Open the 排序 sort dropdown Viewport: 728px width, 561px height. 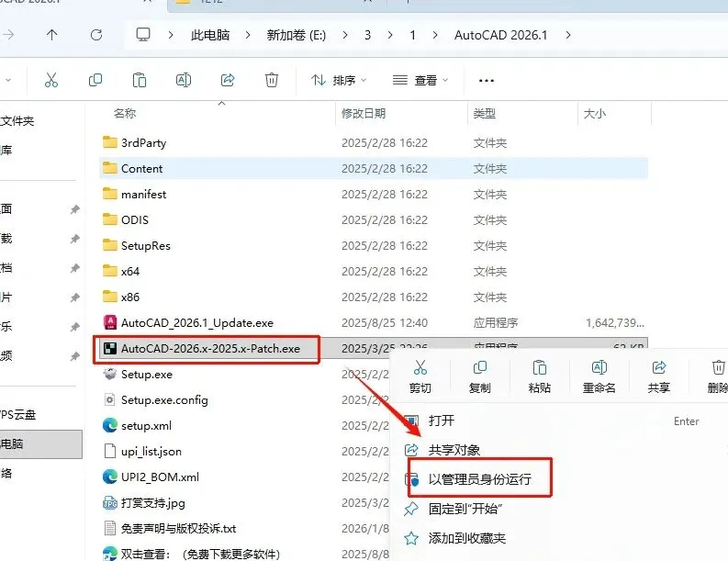coord(339,81)
